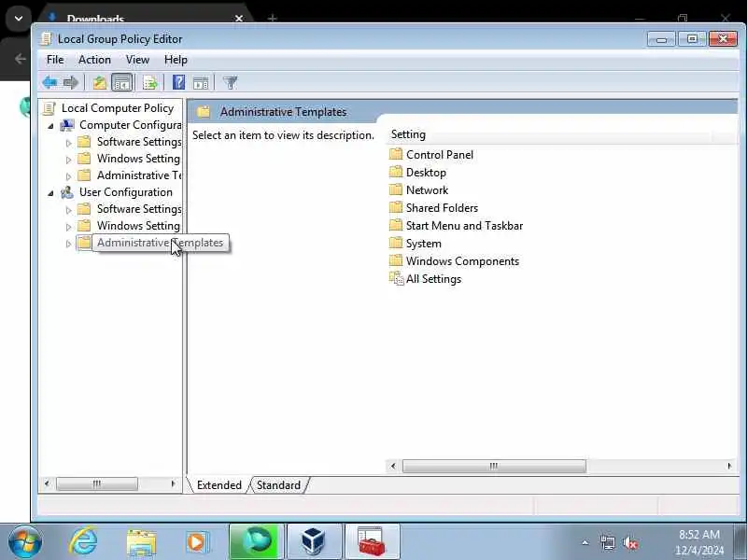The height and width of the screenshot is (560, 747).
Task: Open the Help question mark icon
Action: [178, 83]
